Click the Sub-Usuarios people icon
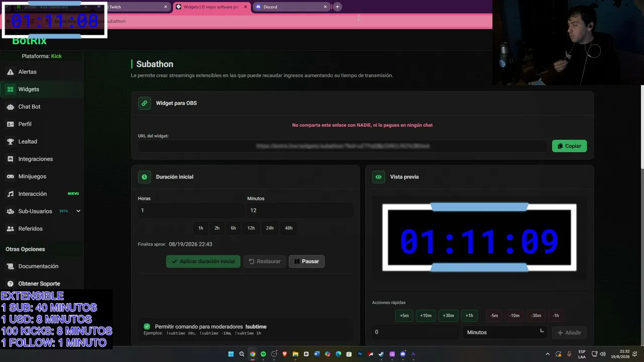 point(10,211)
